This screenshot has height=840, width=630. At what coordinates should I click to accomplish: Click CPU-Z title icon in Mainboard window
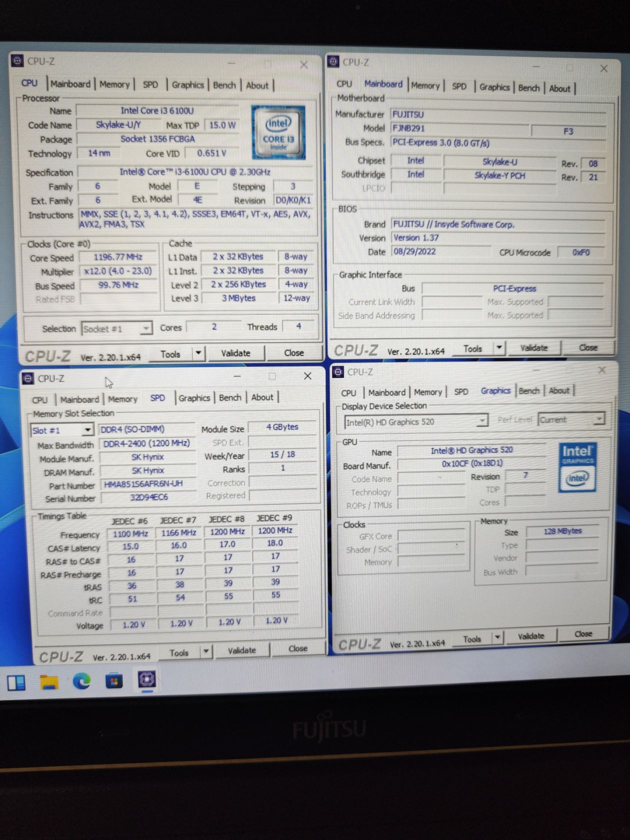[x=333, y=62]
